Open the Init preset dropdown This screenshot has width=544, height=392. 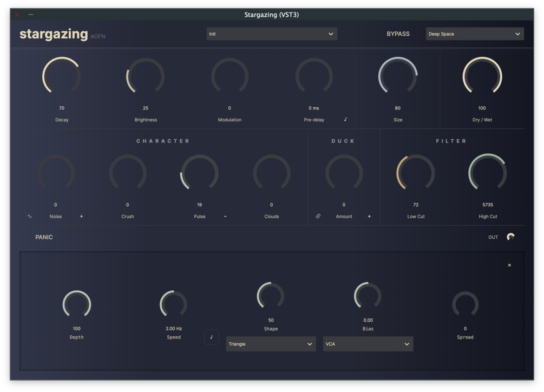pyautogui.click(x=272, y=34)
